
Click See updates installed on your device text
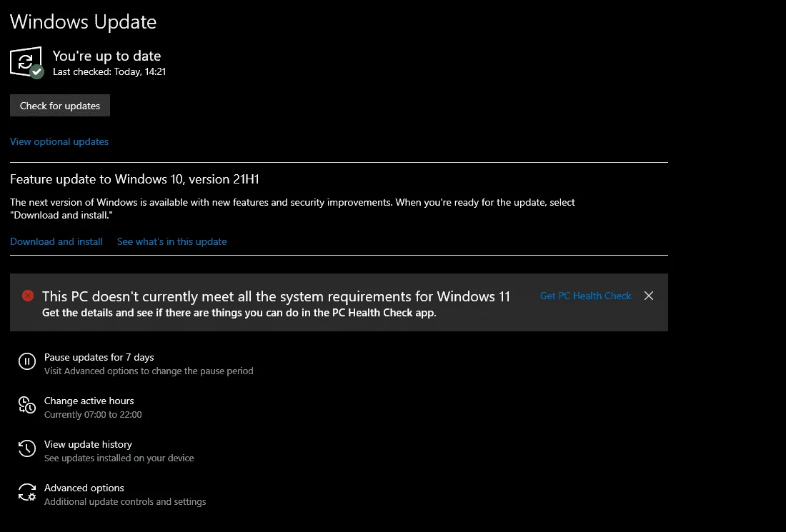(119, 458)
